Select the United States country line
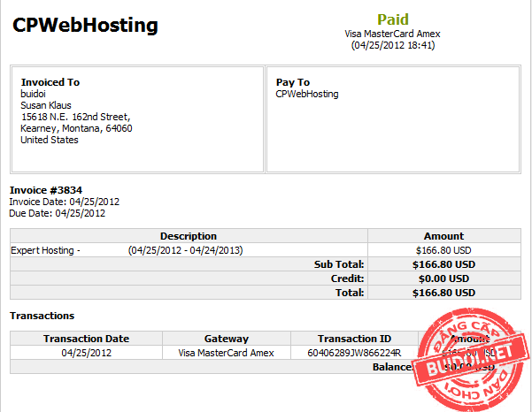532x412 pixels. click(x=50, y=140)
